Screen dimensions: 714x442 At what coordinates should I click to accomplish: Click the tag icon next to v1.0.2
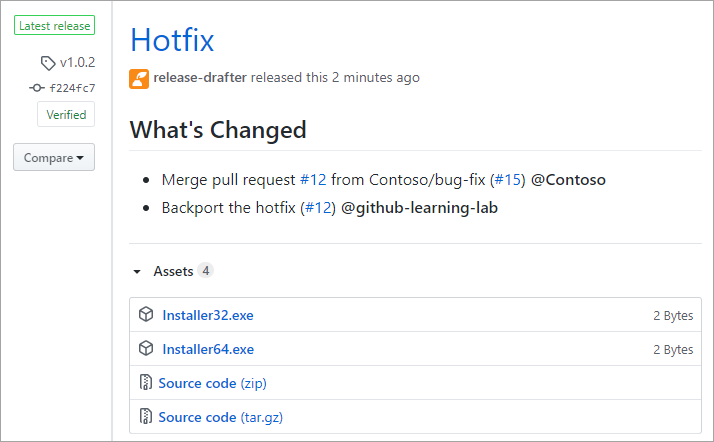point(48,63)
